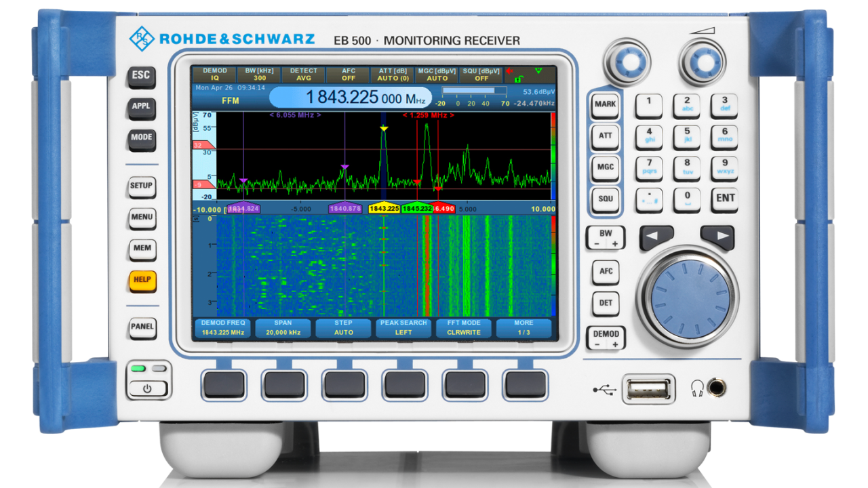Tap the DET detector key
This screenshot has height=488, width=868.
(606, 303)
